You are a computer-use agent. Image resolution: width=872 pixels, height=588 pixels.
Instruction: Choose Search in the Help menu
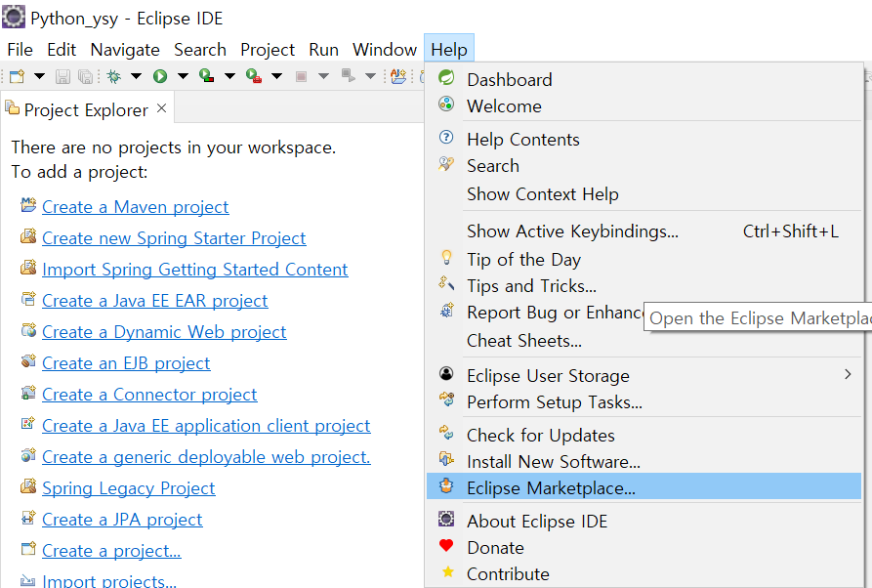644,166
